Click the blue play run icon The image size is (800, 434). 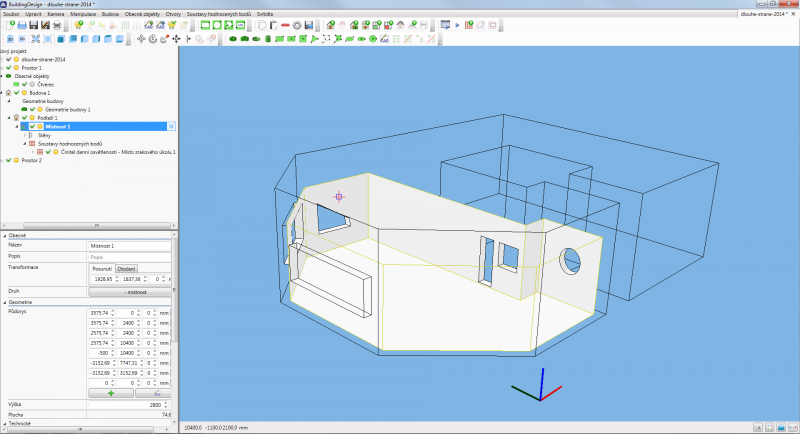[457, 25]
